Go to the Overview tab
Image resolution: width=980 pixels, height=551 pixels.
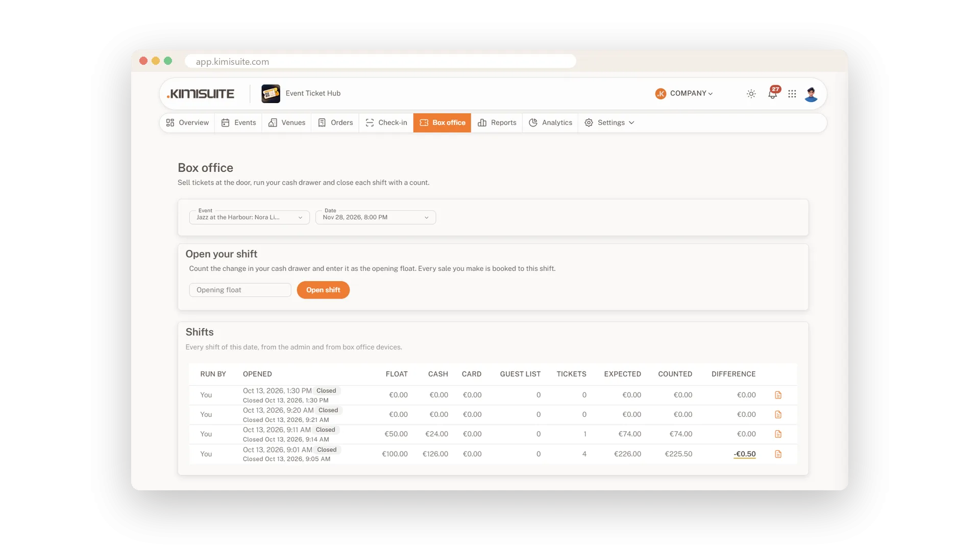click(x=187, y=123)
